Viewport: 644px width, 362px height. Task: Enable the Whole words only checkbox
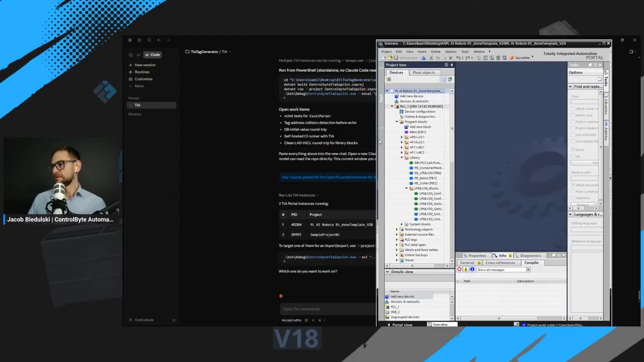pos(573,109)
